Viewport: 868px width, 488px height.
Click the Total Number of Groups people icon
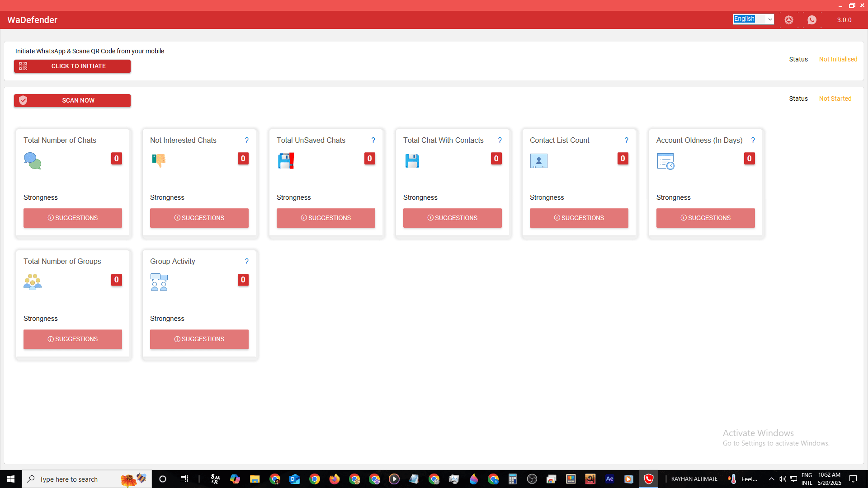(33, 282)
